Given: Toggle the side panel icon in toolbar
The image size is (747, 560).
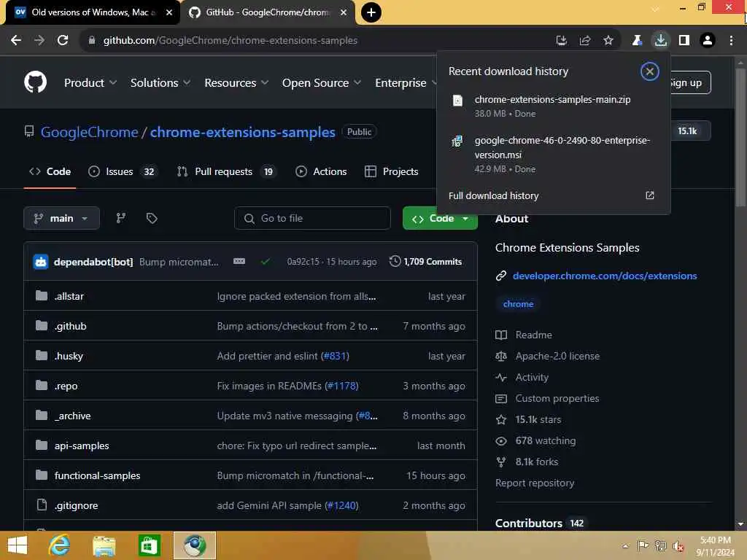Looking at the screenshot, I should point(684,41).
